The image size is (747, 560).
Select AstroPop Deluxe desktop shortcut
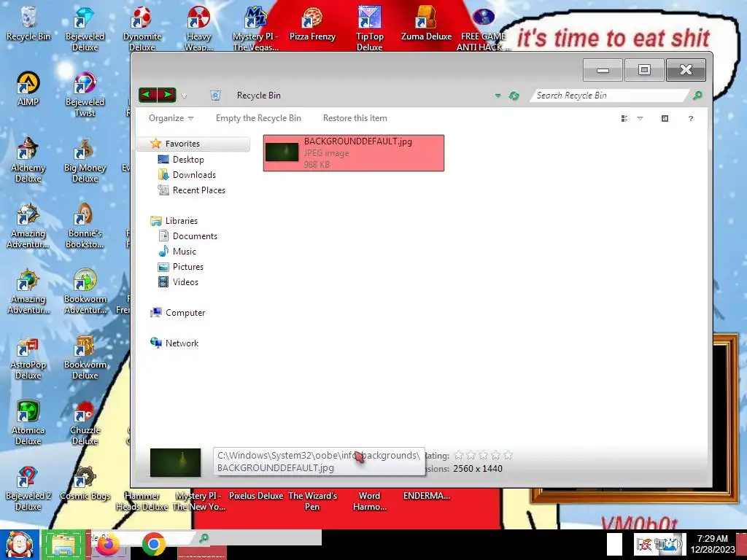tap(28, 357)
